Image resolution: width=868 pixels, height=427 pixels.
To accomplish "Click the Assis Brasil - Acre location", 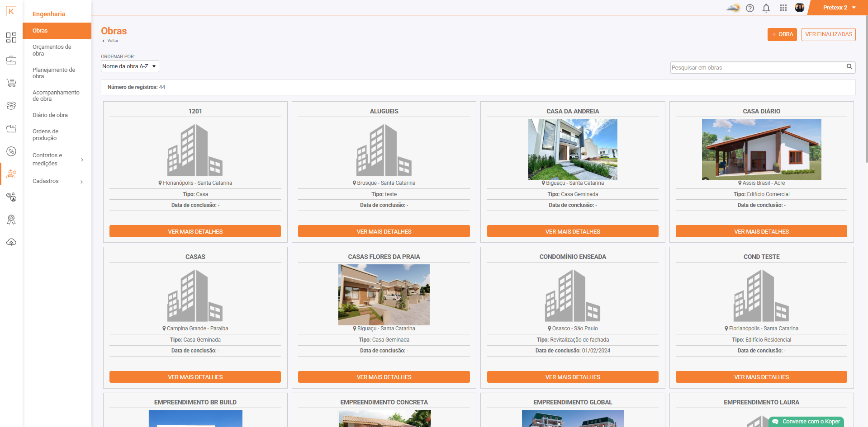I will [761, 183].
